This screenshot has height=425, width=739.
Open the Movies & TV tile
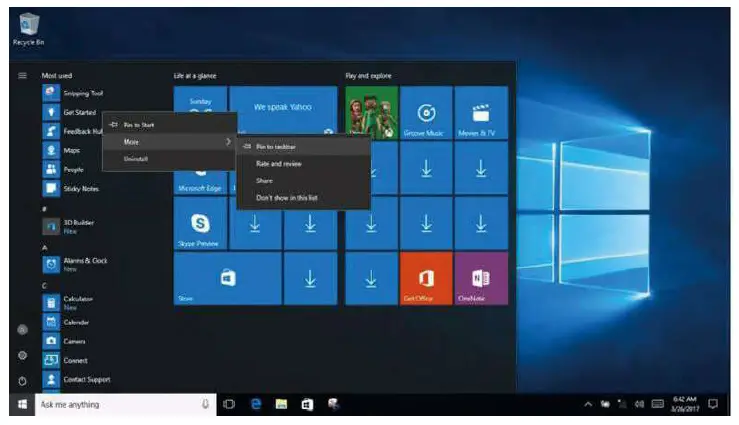(x=481, y=113)
